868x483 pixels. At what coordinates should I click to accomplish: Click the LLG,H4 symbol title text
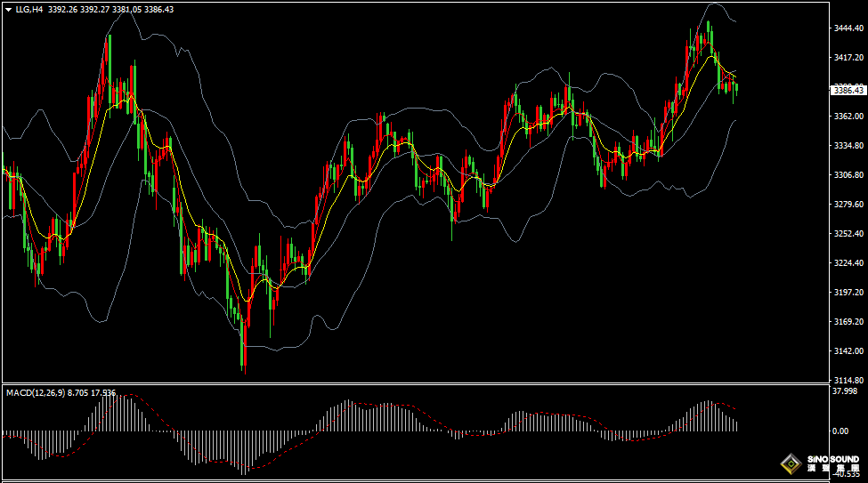29,9
